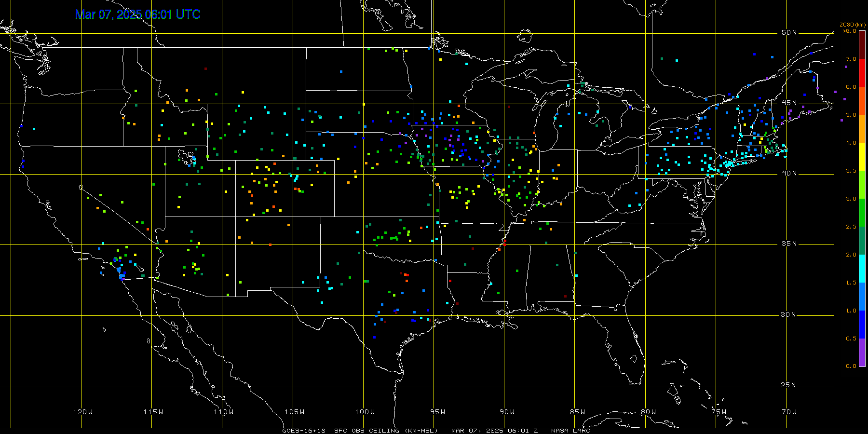
Task: Click the 110W longitude label
Action: tap(224, 412)
